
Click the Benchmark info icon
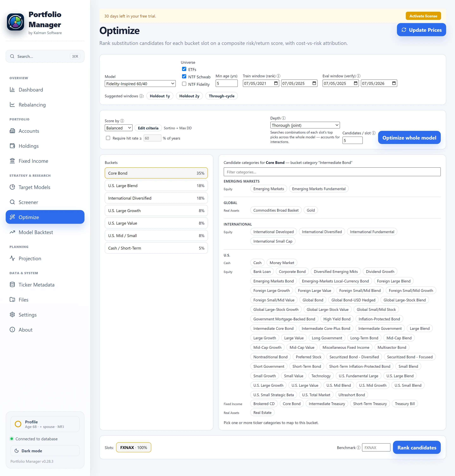[x=358, y=448]
